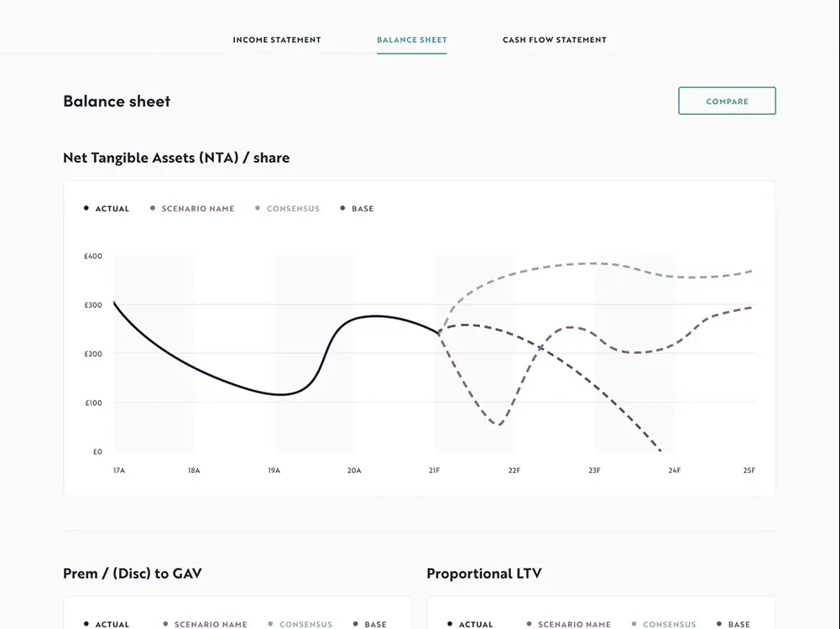Image resolution: width=840 pixels, height=629 pixels.
Task: Click the 21F label on NTA chart axis
Action: pyautogui.click(x=434, y=470)
